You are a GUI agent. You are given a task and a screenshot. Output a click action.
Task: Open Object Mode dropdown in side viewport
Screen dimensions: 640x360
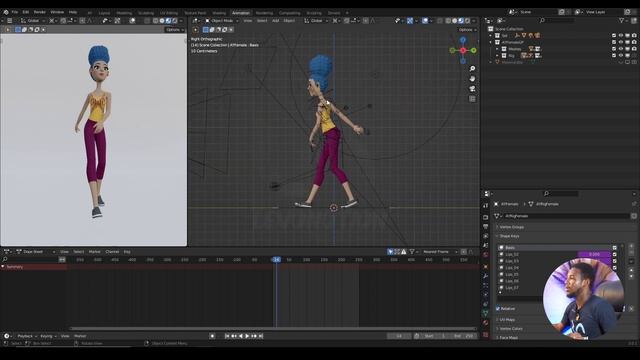(x=221, y=20)
